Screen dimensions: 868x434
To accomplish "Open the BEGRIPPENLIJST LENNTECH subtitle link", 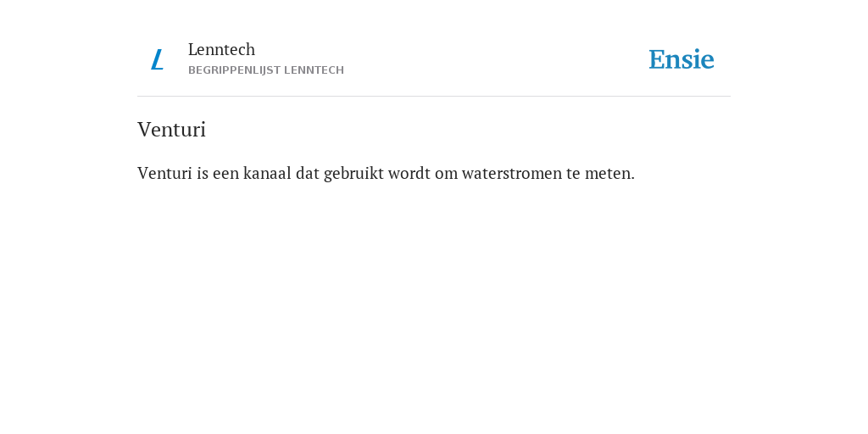I will pyautogui.click(x=266, y=70).
